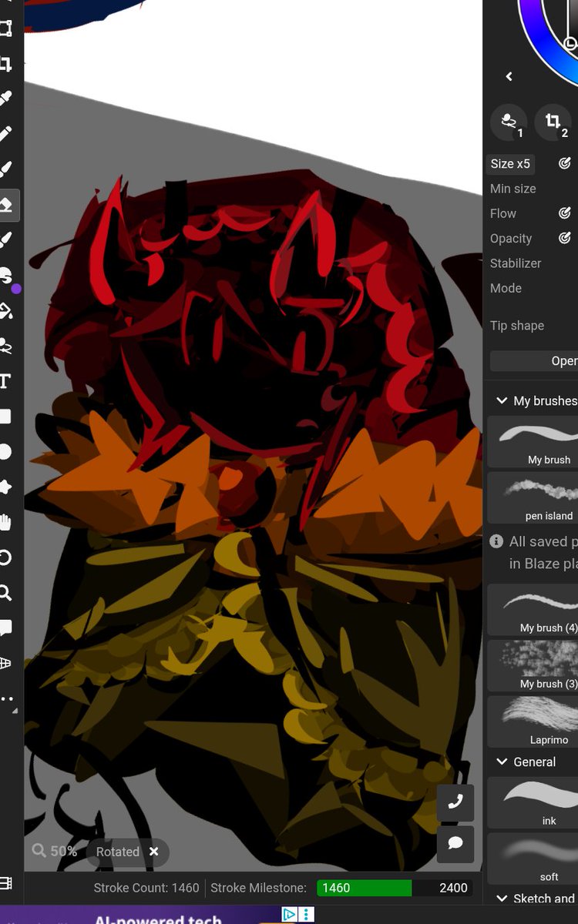The width and height of the screenshot is (578, 924).
Task: Select the Crop tool in left toolbar
Action: (5, 64)
